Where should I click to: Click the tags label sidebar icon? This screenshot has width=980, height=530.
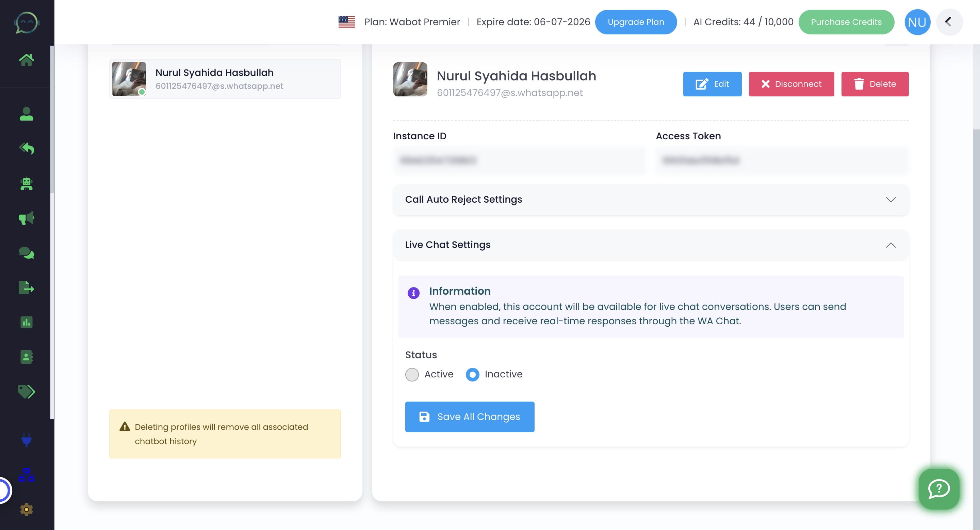point(26,392)
